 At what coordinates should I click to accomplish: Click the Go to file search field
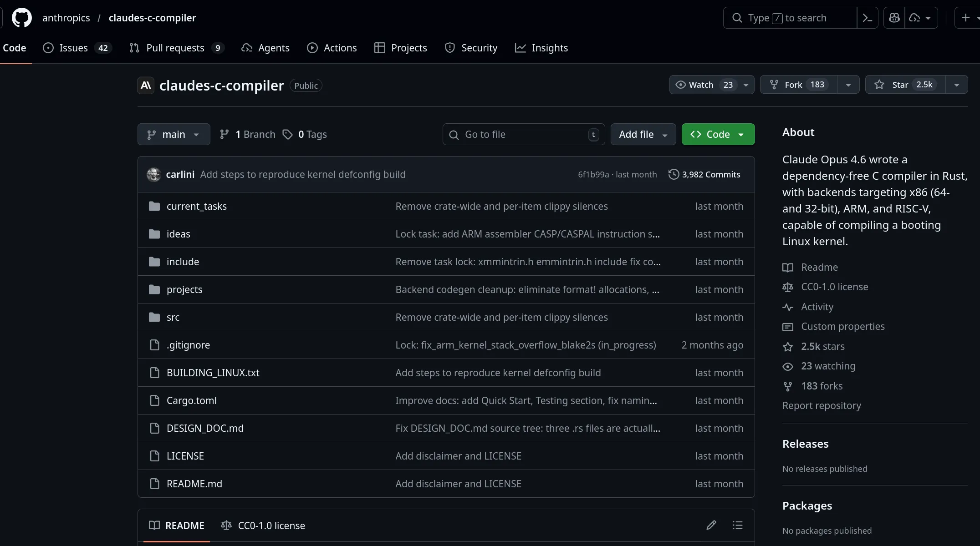click(x=524, y=134)
